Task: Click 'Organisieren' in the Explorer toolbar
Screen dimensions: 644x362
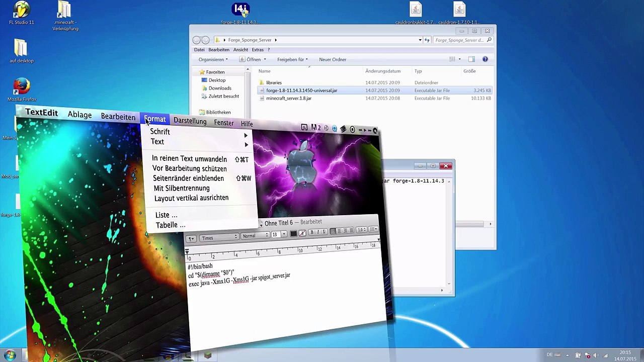Action: [212, 59]
